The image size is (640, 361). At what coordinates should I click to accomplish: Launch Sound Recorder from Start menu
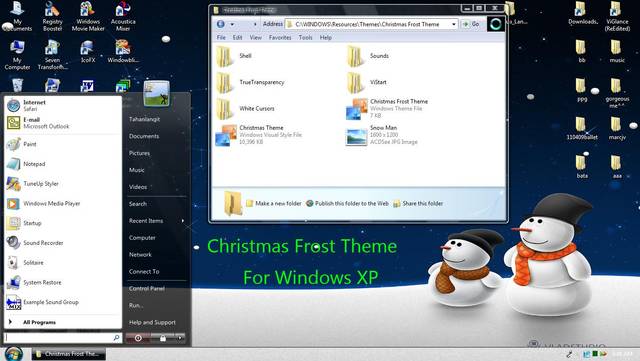point(63,243)
